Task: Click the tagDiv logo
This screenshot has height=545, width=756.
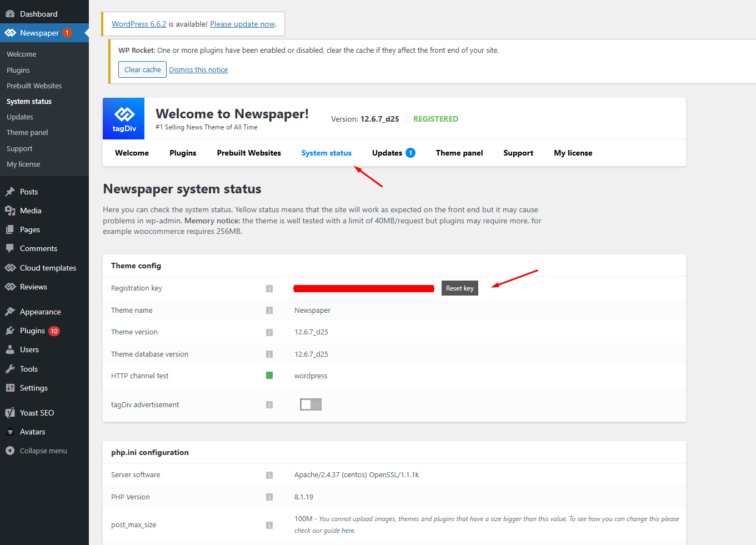Action: tap(124, 118)
